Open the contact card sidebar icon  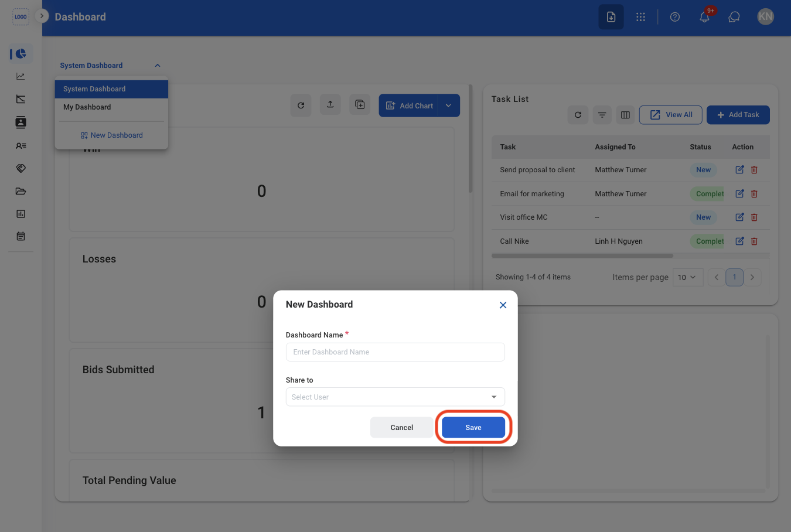tap(21, 122)
